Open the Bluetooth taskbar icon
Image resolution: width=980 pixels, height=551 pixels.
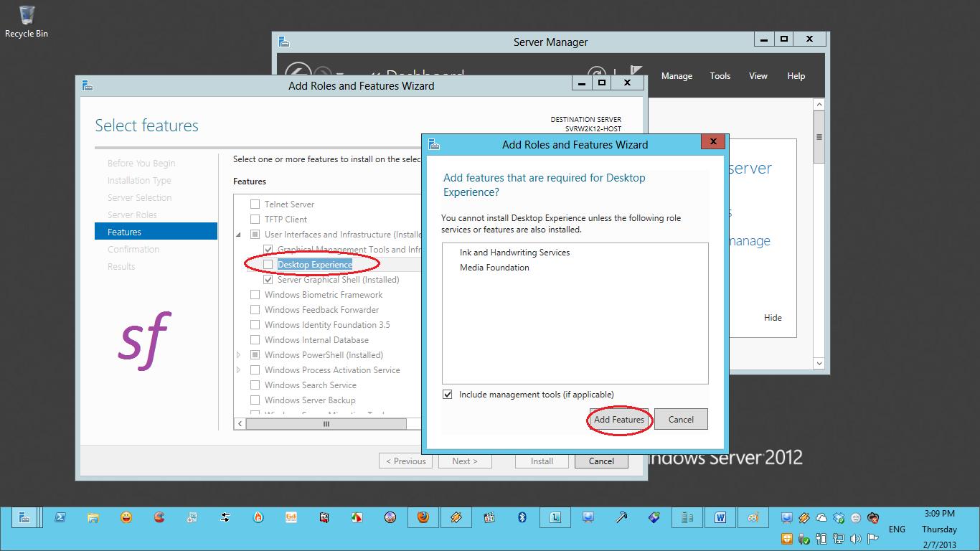[x=522, y=517]
